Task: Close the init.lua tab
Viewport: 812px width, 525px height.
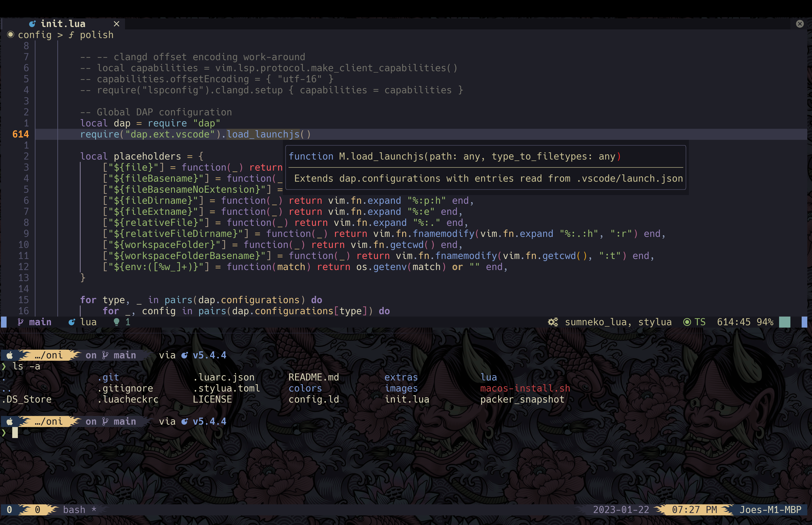Action: click(117, 24)
